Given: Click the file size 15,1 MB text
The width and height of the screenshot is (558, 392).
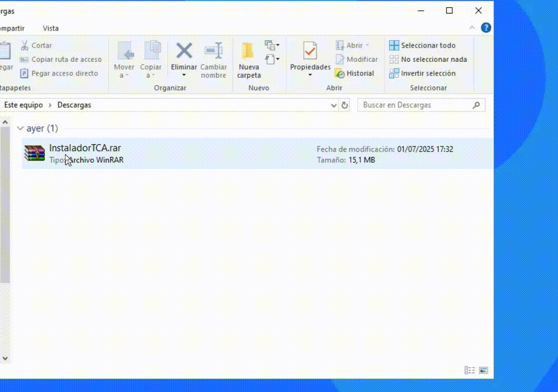Looking at the screenshot, I should tap(361, 160).
